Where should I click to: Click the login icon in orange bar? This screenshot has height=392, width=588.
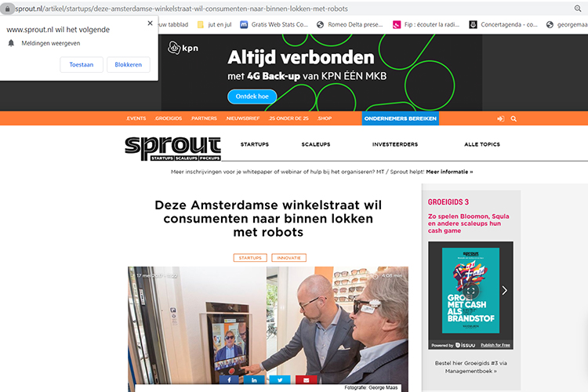coord(501,118)
